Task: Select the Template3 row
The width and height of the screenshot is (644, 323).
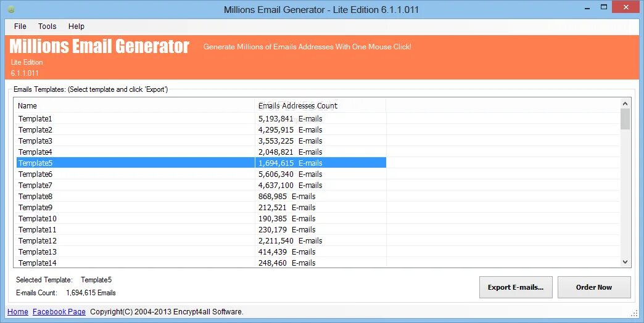Action: pos(201,141)
